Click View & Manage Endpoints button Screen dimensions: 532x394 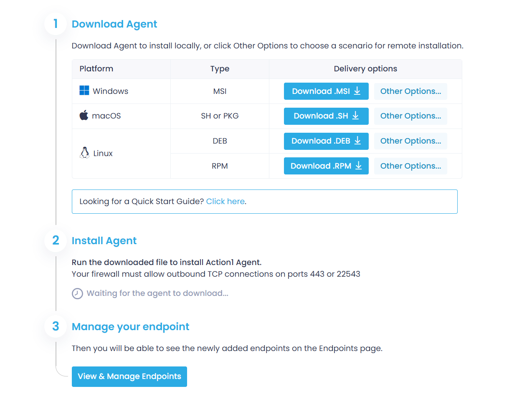(x=129, y=376)
